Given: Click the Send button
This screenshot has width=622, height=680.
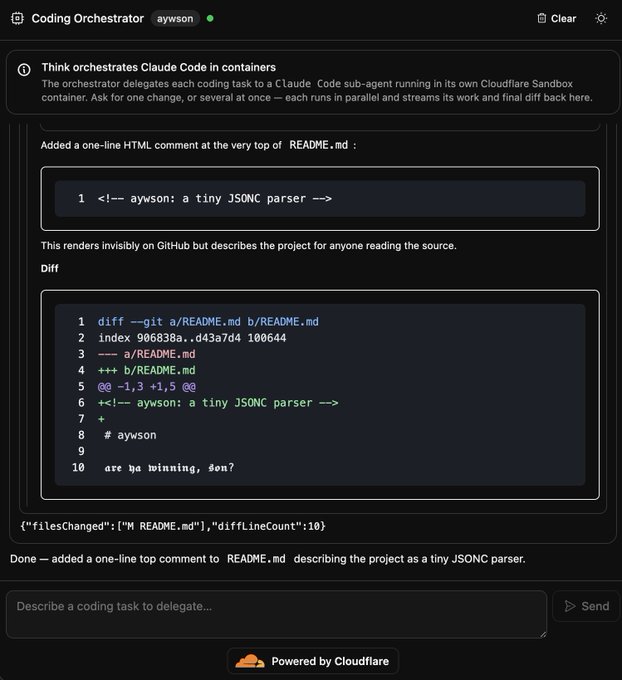Looking at the screenshot, I should (586, 606).
